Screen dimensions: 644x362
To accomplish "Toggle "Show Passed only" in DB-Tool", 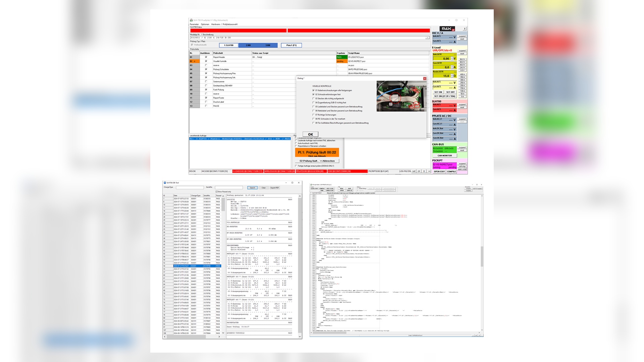I will (217, 191).
